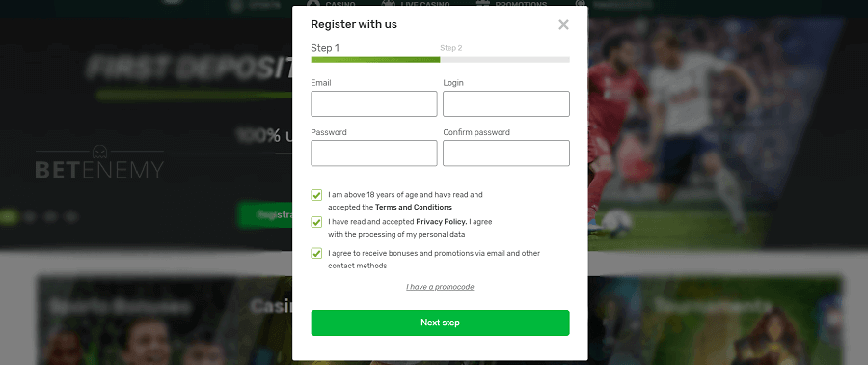868x365 pixels.
Task: Toggle the Privacy Policy acceptance checkbox
Action: (x=316, y=222)
